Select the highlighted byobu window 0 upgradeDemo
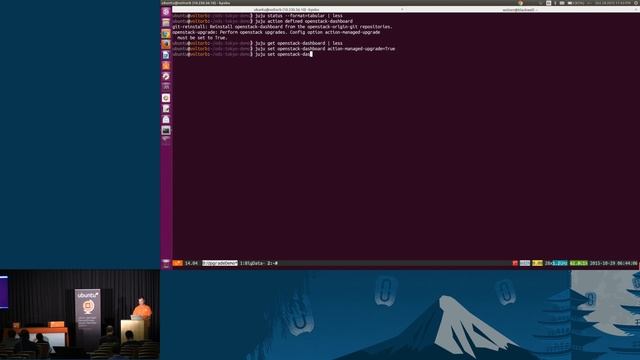This screenshot has height=360, width=640. coord(220,263)
